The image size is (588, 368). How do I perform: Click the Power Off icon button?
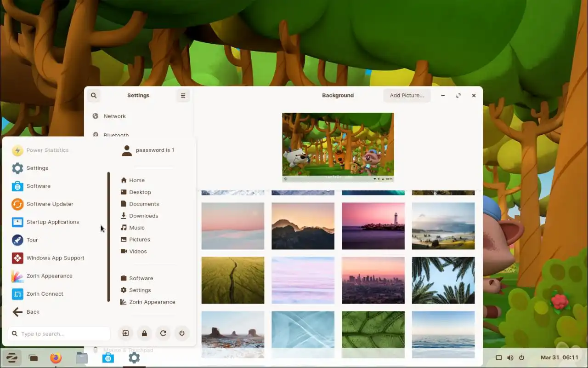tap(182, 333)
